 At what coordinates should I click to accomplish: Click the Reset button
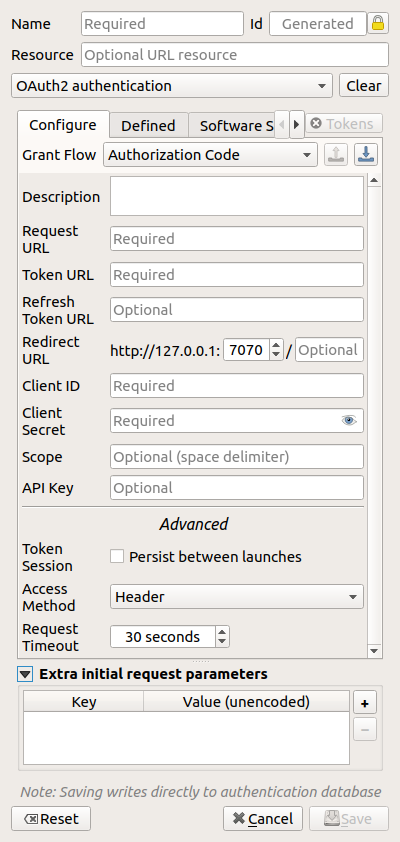point(51,818)
